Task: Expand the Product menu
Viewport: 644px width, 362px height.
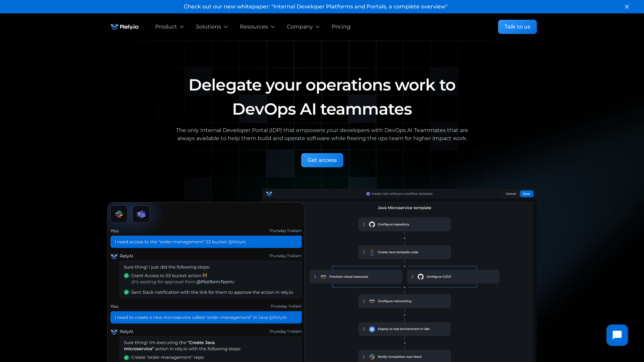Action: pos(169,27)
